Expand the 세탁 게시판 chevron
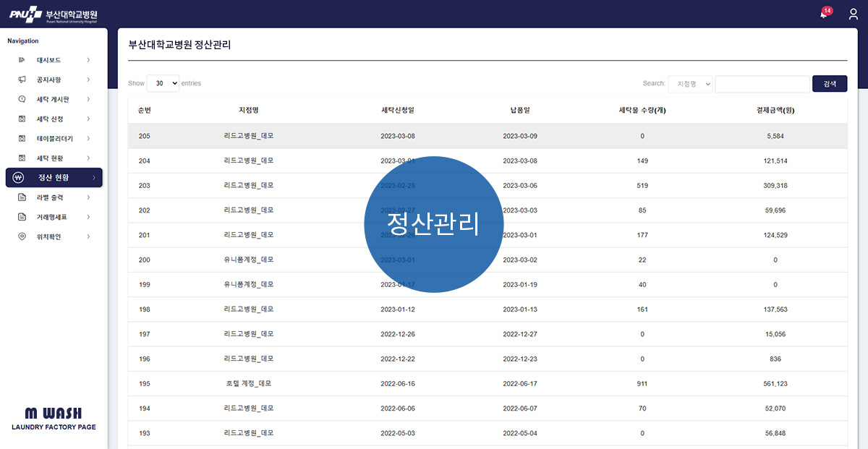Viewport: 868px width, 449px height. [88, 99]
